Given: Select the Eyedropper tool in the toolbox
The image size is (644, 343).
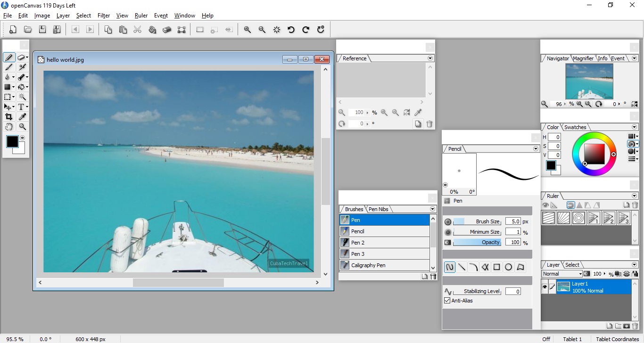Looking at the screenshot, I should point(22,117).
